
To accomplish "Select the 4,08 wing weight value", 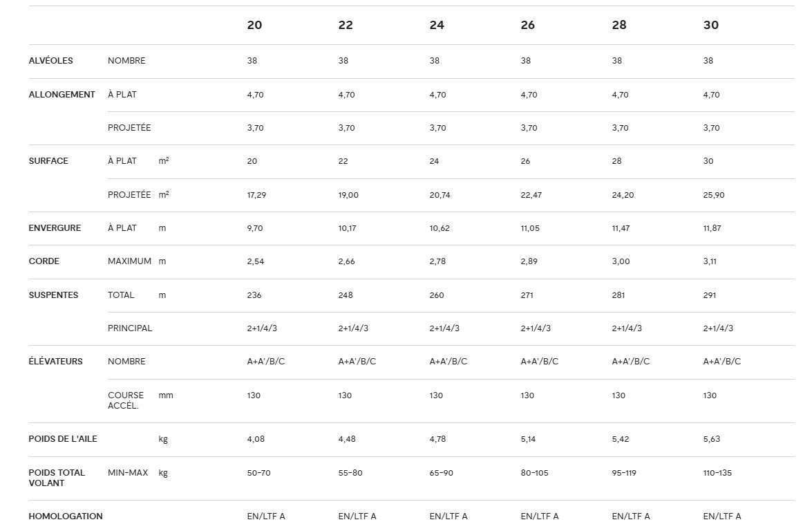I will pos(256,439).
